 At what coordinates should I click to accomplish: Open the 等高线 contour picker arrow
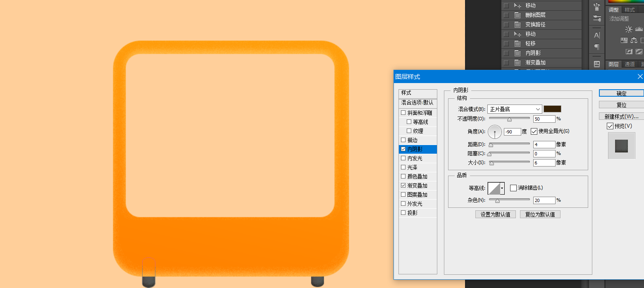[502, 188]
